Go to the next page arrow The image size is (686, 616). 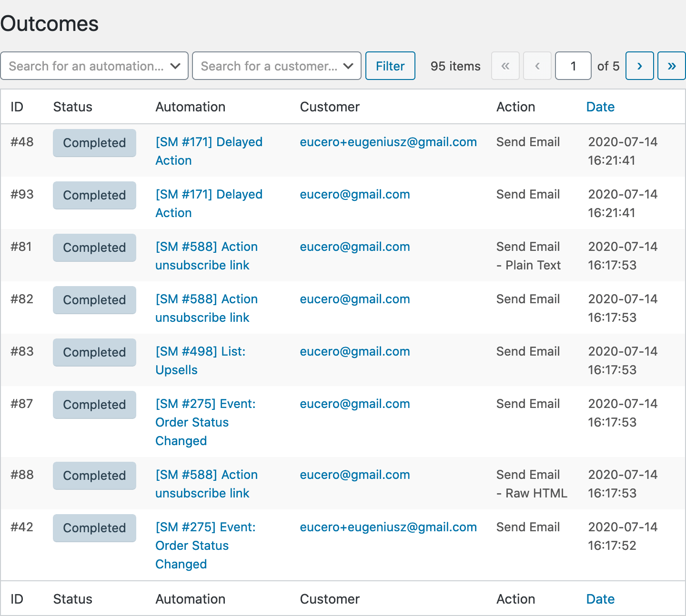click(639, 66)
